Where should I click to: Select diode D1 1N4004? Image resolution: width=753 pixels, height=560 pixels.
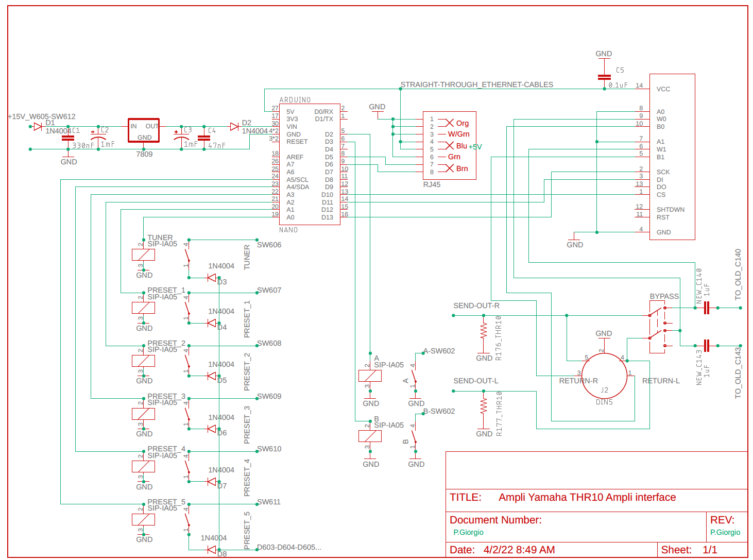[38, 125]
